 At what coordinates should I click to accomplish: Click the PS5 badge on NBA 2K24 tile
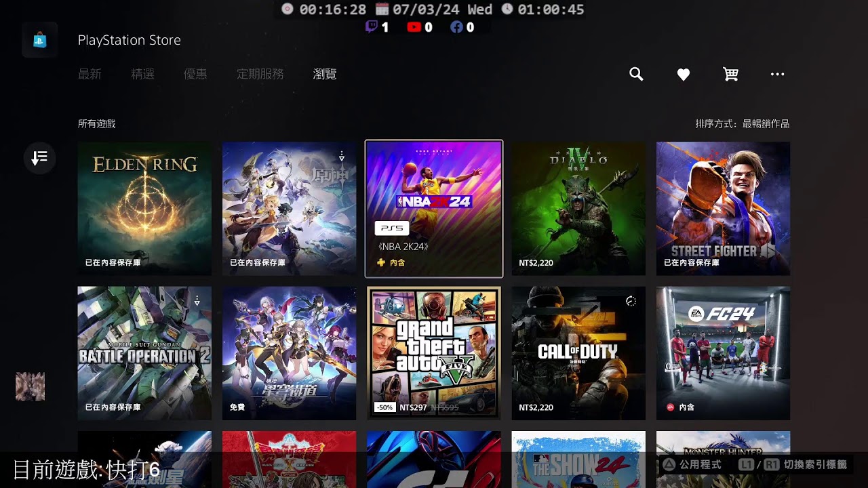[x=391, y=228]
